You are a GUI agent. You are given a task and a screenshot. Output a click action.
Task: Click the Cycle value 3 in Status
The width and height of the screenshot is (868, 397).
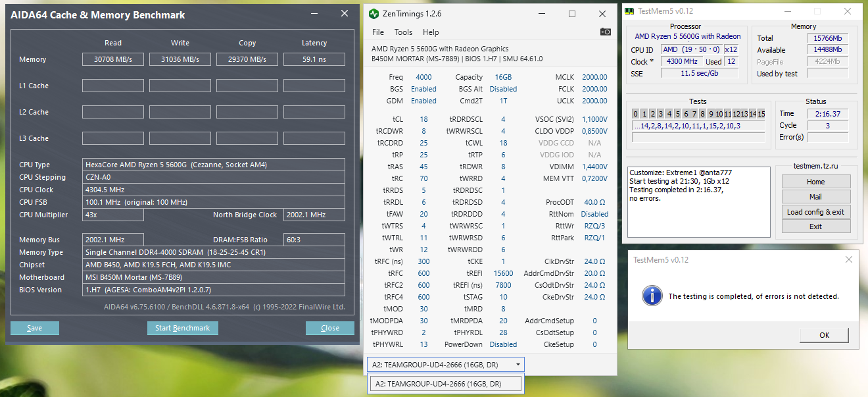coord(827,126)
